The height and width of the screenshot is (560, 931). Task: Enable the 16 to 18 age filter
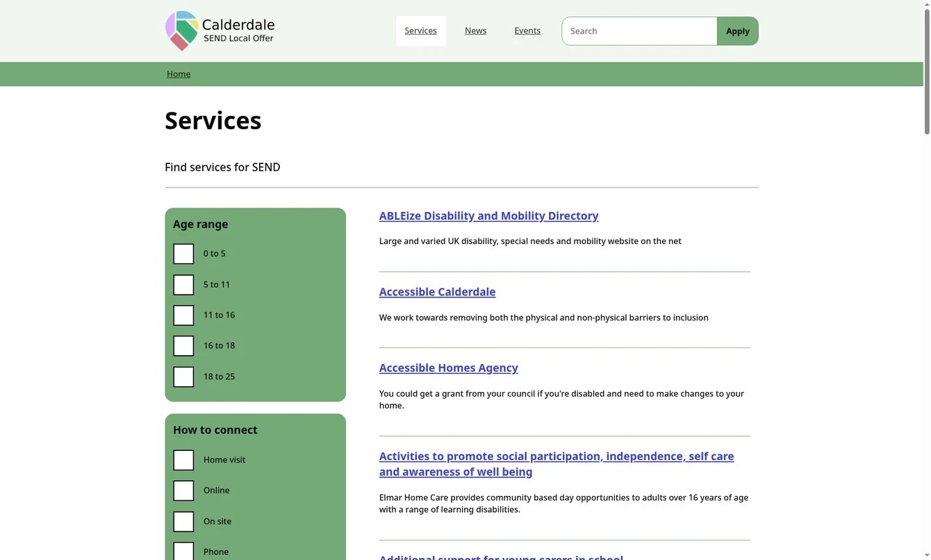[183, 346]
